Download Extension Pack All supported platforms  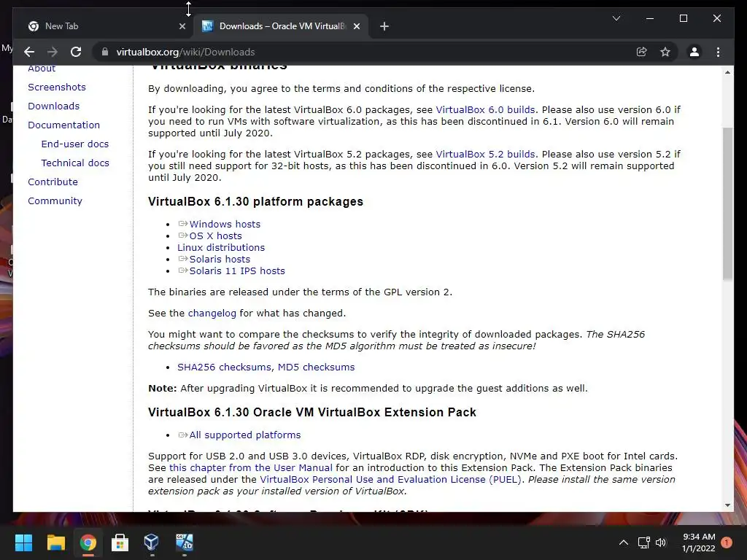point(245,435)
